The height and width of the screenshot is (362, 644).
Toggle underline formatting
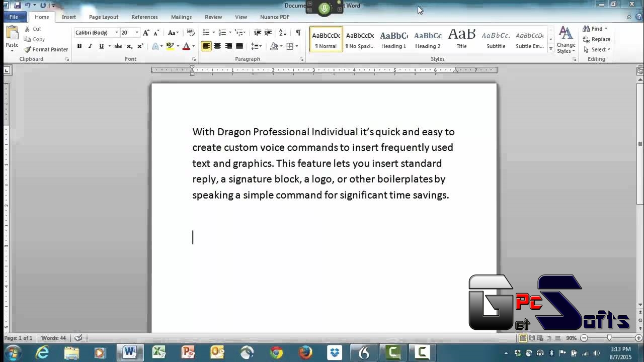pyautogui.click(x=101, y=46)
